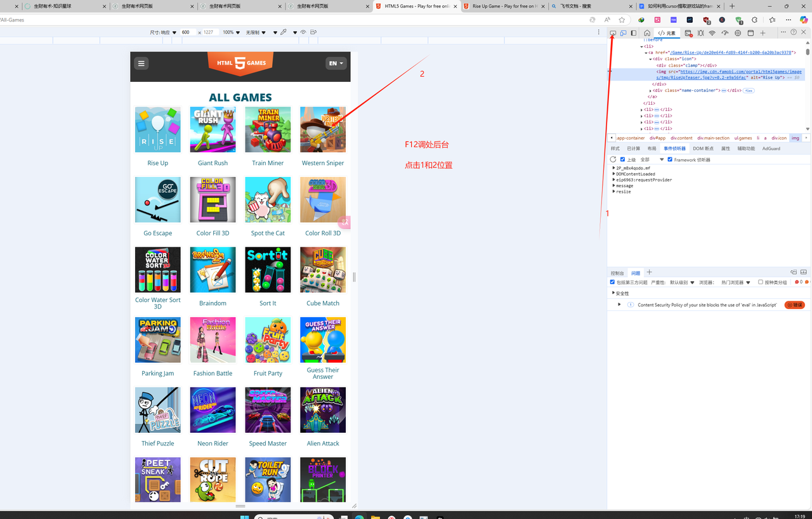Toggle 包括第三方问题 checkbox
The image size is (812, 519).
pyautogui.click(x=613, y=282)
